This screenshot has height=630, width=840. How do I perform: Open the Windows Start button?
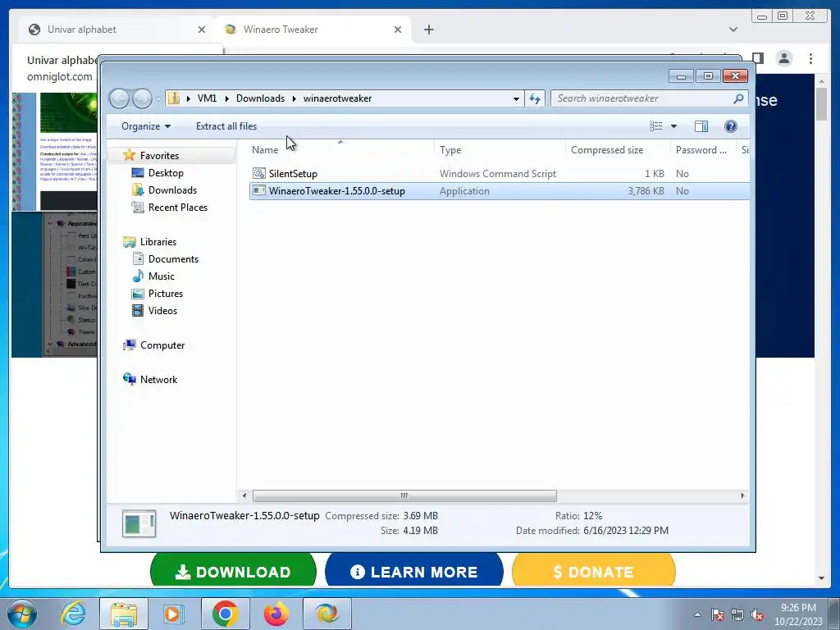pos(21,614)
